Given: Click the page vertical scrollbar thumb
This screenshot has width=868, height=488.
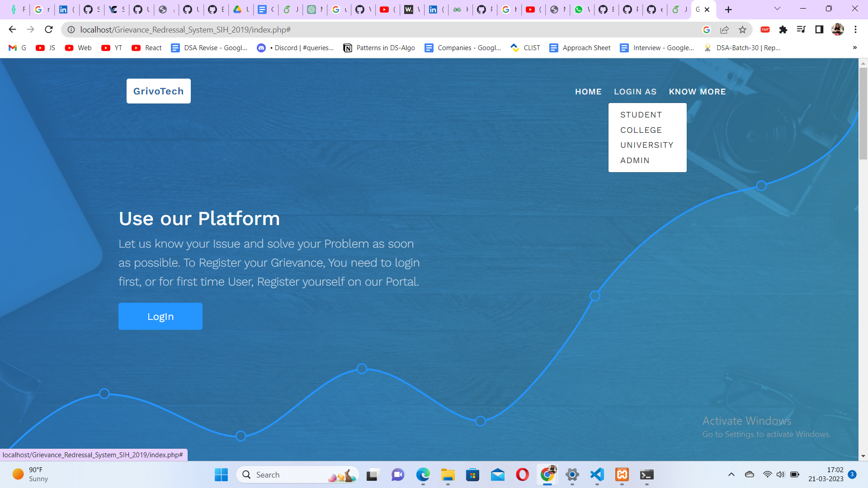Looking at the screenshot, I should [863, 113].
